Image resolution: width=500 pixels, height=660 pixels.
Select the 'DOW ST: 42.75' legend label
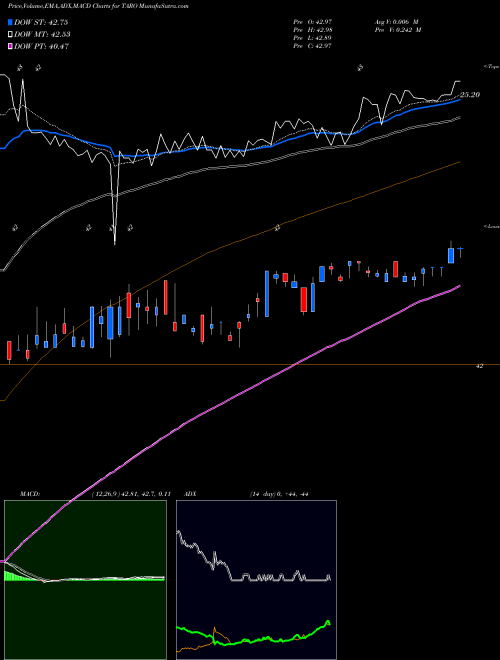tap(41, 22)
